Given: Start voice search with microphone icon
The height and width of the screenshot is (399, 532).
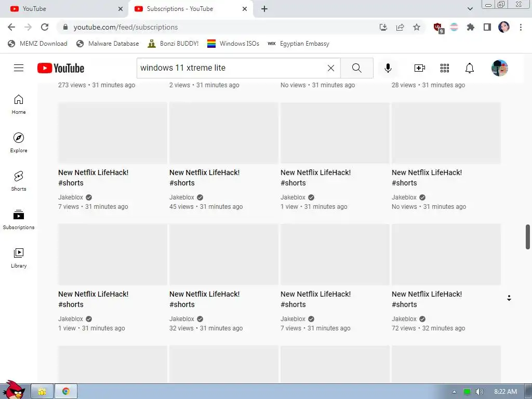Looking at the screenshot, I should click(388, 68).
